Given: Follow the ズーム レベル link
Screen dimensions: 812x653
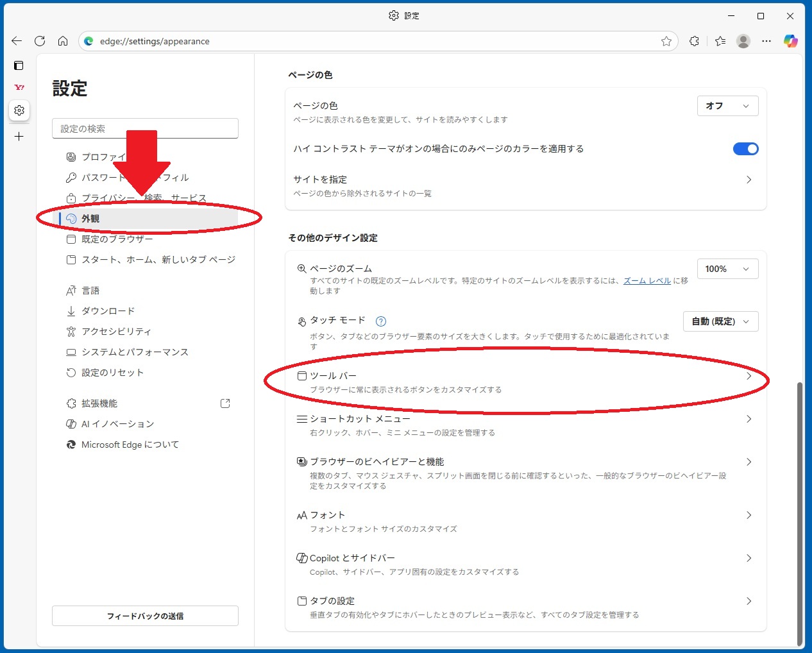Looking at the screenshot, I should pyautogui.click(x=647, y=281).
